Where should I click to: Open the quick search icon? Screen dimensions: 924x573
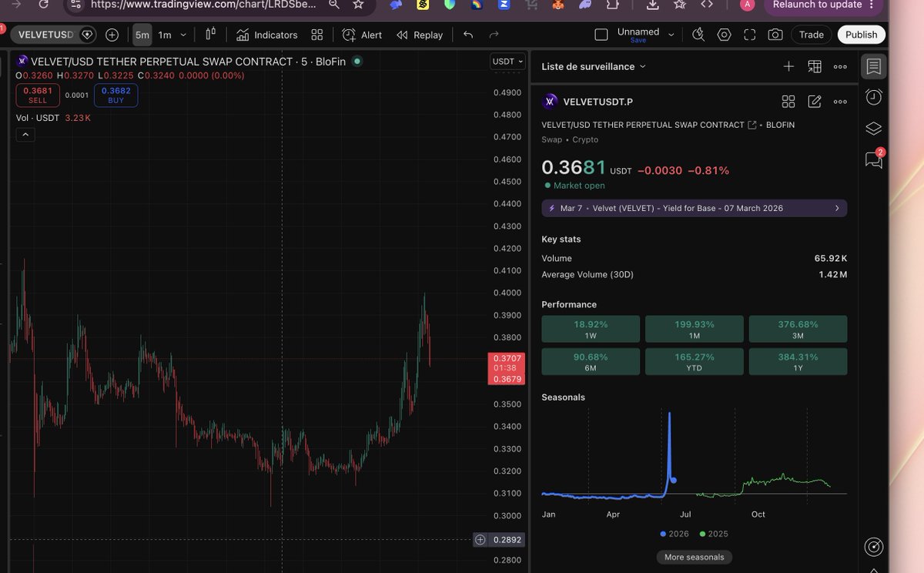point(698,35)
